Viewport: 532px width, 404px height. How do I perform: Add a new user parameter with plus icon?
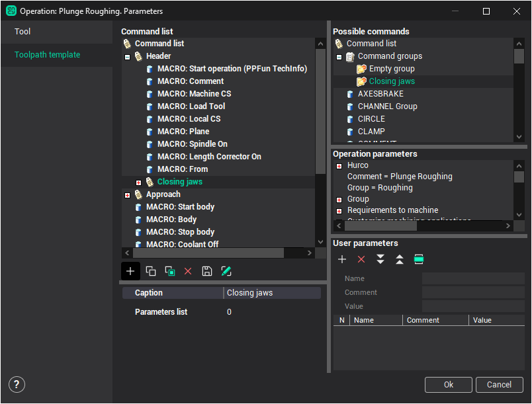342,259
